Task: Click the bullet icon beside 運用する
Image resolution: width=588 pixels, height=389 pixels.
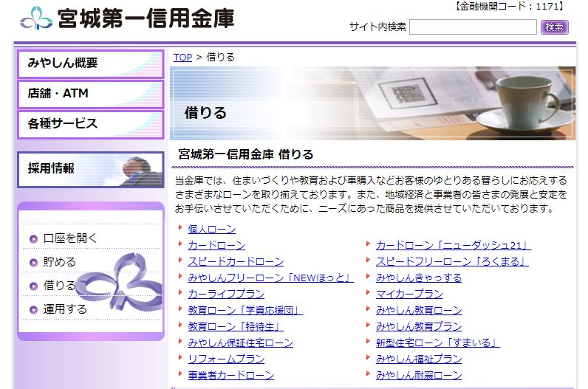Action: (33, 309)
